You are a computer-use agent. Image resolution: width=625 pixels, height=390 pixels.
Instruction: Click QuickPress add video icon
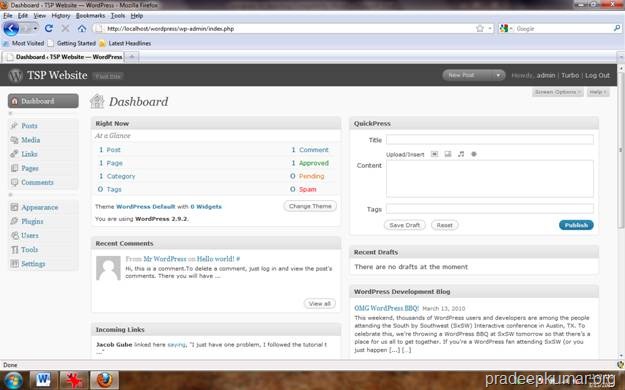click(x=448, y=154)
